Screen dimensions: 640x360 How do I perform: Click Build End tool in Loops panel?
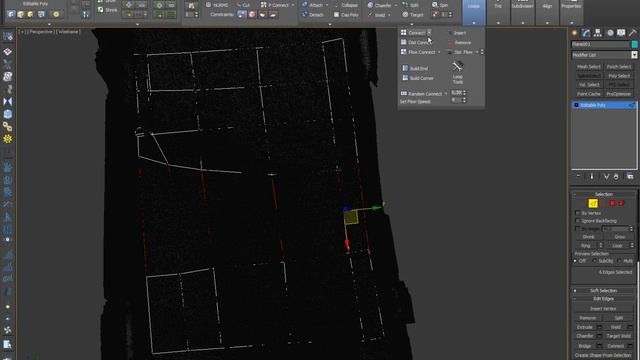[x=415, y=68]
